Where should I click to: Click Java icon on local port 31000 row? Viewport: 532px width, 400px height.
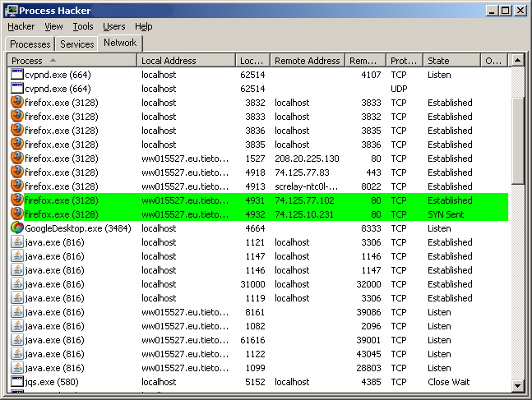click(x=17, y=283)
